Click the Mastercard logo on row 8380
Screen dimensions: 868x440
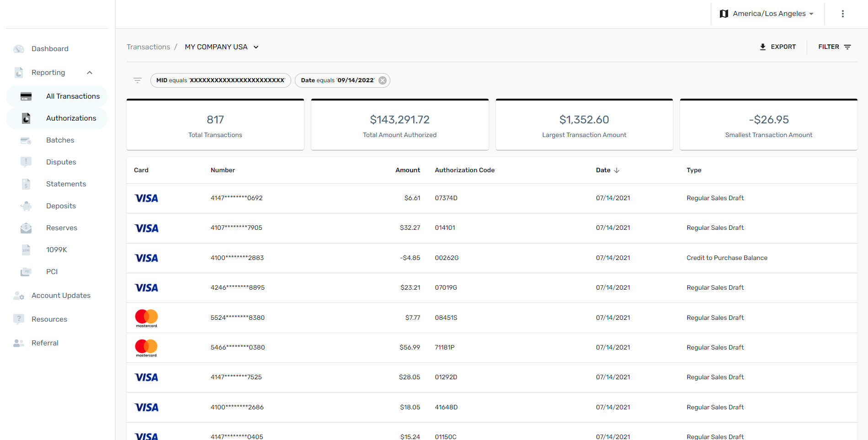point(146,318)
